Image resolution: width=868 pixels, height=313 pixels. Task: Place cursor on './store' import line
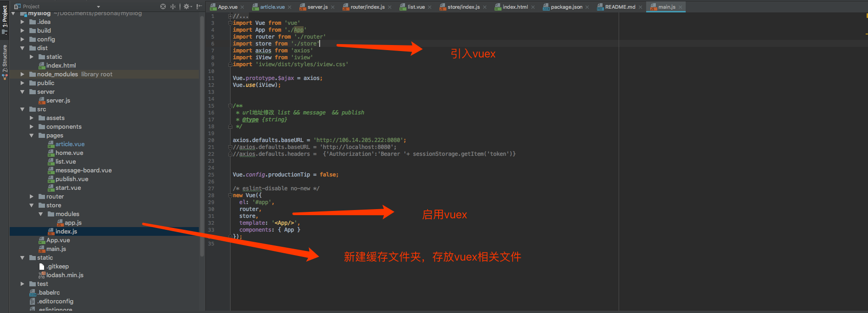(276, 44)
